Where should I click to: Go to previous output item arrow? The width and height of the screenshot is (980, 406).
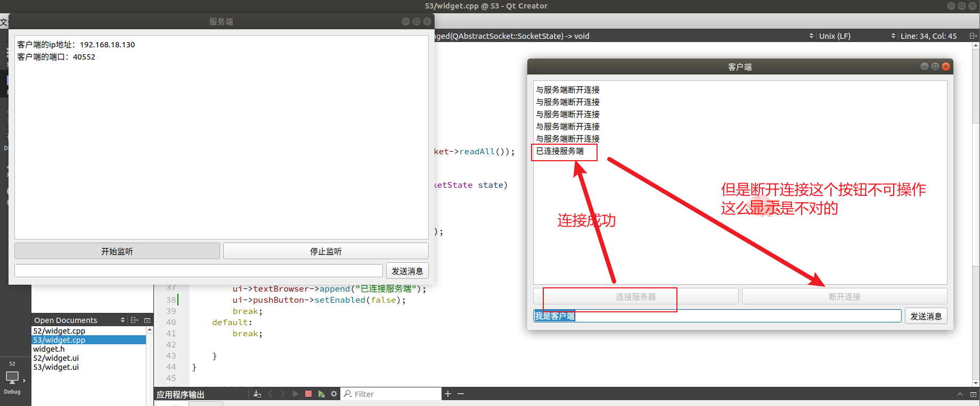(x=270, y=394)
